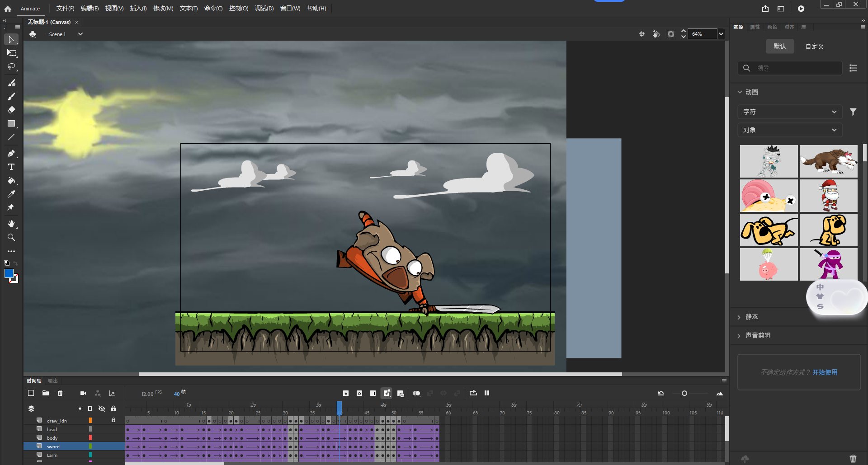
Task: Activate the Eraser tool
Action: coord(12,110)
